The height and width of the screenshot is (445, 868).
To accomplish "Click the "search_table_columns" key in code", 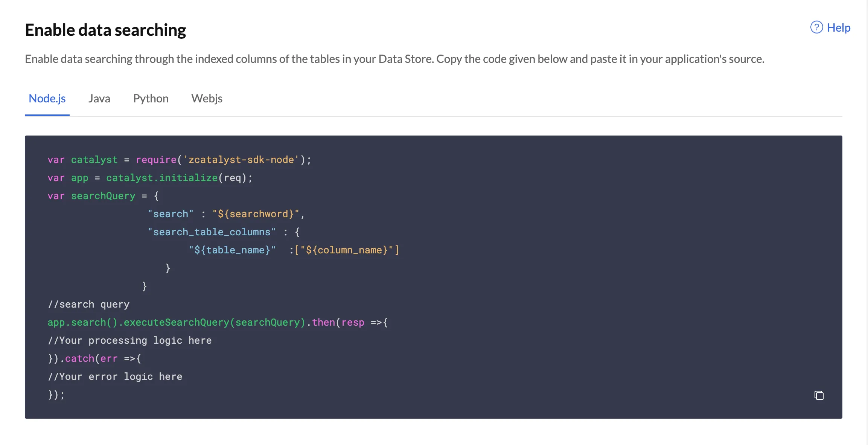I will pos(212,232).
